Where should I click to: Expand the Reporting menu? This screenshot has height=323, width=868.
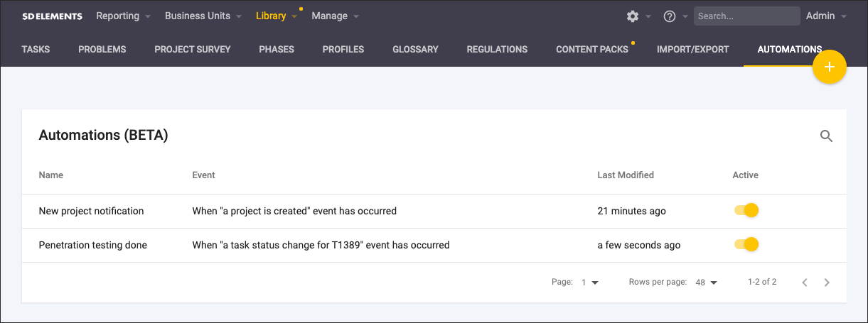coord(123,16)
